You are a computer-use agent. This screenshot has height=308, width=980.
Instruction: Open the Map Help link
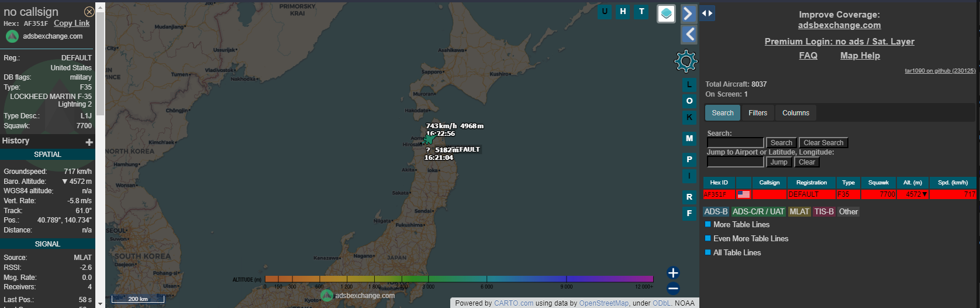click(860, 56)
